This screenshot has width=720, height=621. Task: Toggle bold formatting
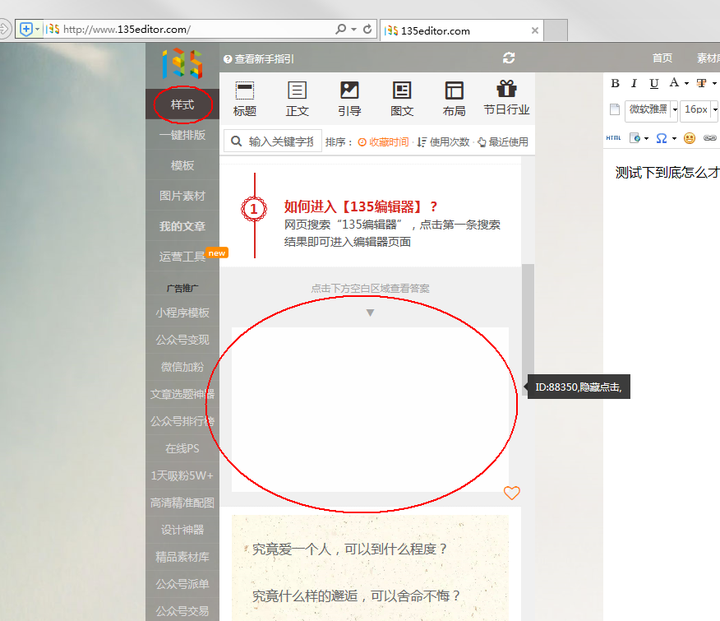(615, 83)
